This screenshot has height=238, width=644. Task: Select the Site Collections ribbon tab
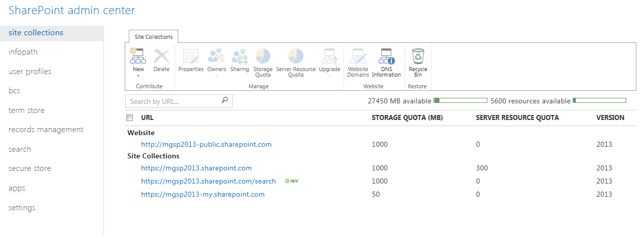154,37
